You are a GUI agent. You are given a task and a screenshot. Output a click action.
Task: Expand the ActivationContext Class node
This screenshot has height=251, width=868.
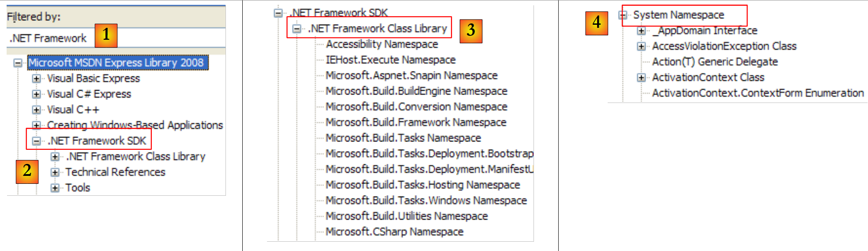coord(641,78)
